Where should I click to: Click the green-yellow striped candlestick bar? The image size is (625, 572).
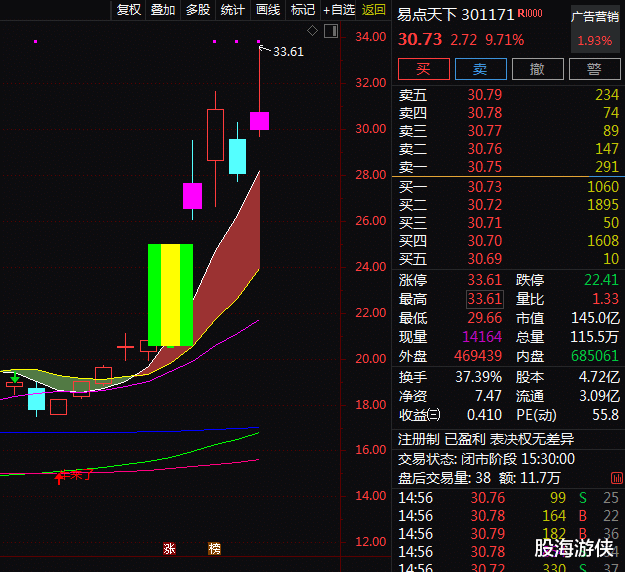tap(170, 294)
